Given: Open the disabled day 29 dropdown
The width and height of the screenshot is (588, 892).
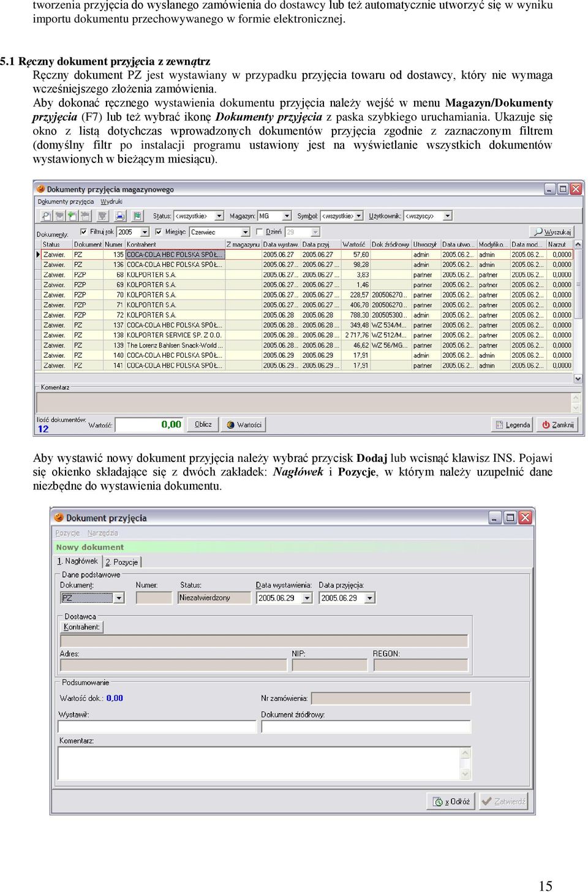Looking at the screenshot, I should tap(315, 232).
